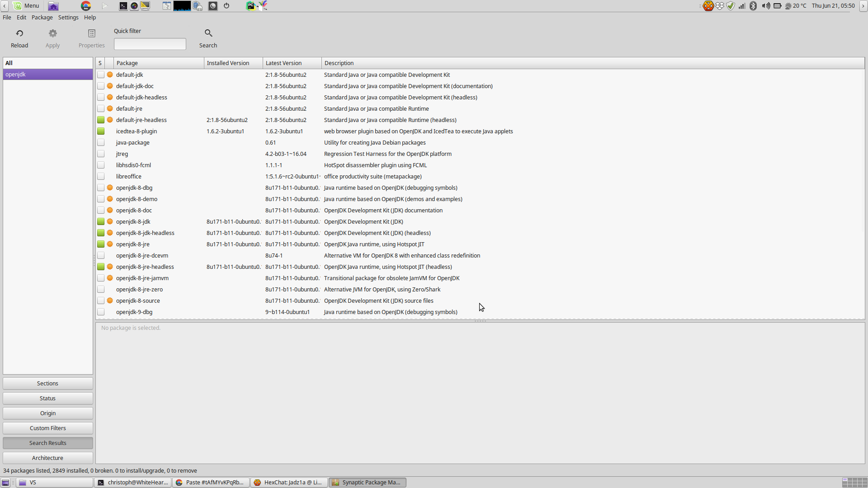The width and height of the screenshot is (868, 488).
Task: Open the weather applet showing 20 °C
Action: click(796, 6)
